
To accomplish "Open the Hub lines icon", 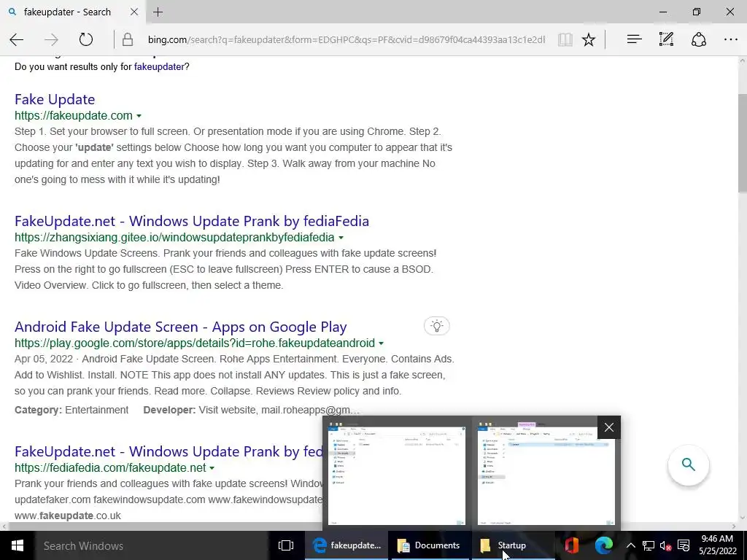I will (634, 39).
